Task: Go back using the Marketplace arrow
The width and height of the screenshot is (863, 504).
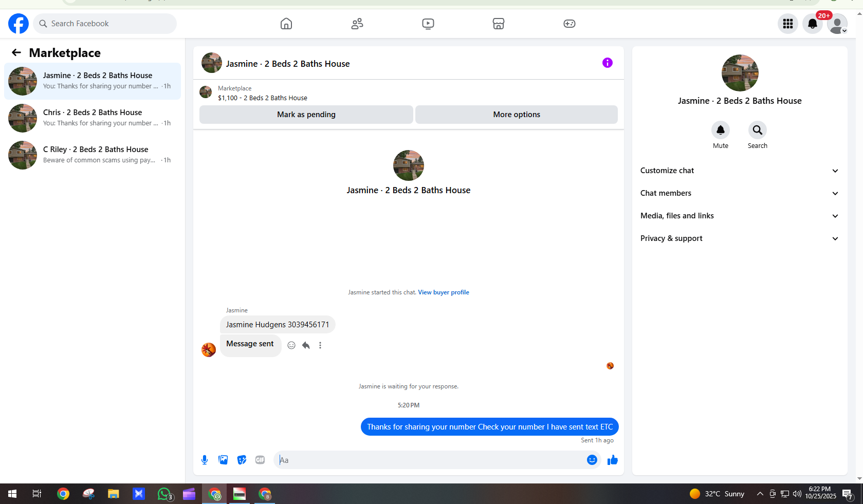Action: tap(16, 52)
